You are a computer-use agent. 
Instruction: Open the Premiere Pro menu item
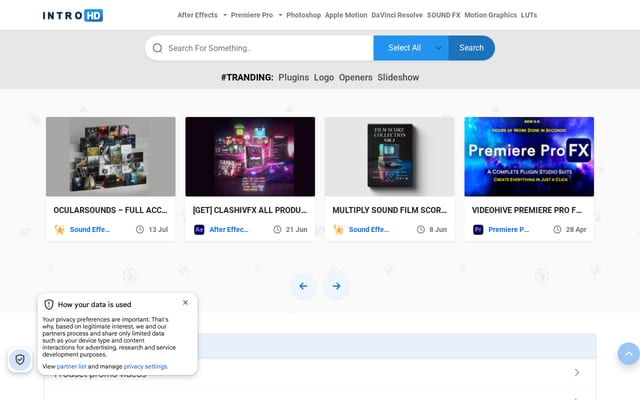[252, 15]
